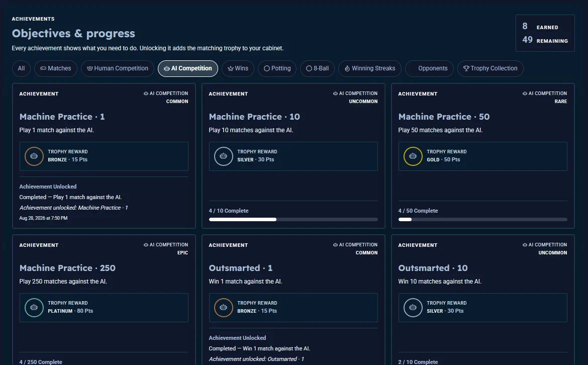Filter achievements by Wins
Image resolution: width=588 pixels, height=365 pixels.
[238, 69]
